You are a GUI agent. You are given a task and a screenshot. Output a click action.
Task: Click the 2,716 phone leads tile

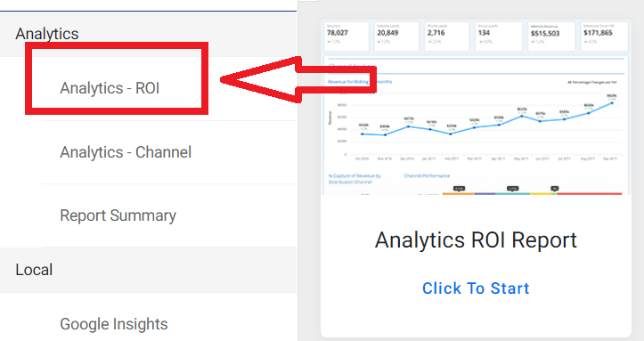coord(447,37)
